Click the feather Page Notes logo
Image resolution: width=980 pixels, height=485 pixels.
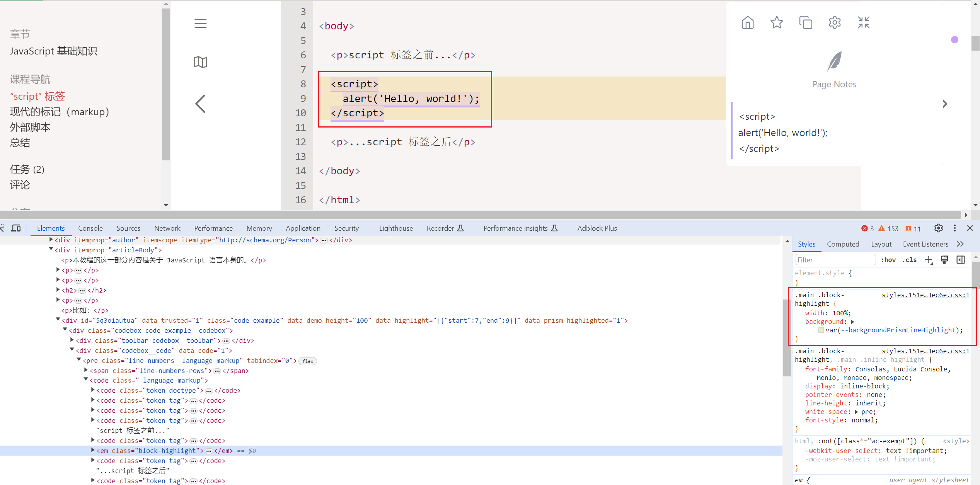(834, 61)
